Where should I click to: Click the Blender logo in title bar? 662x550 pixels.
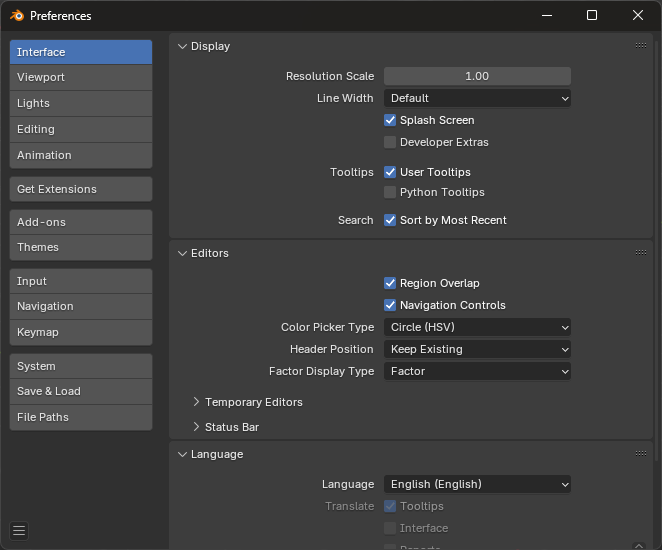(17, 16)
